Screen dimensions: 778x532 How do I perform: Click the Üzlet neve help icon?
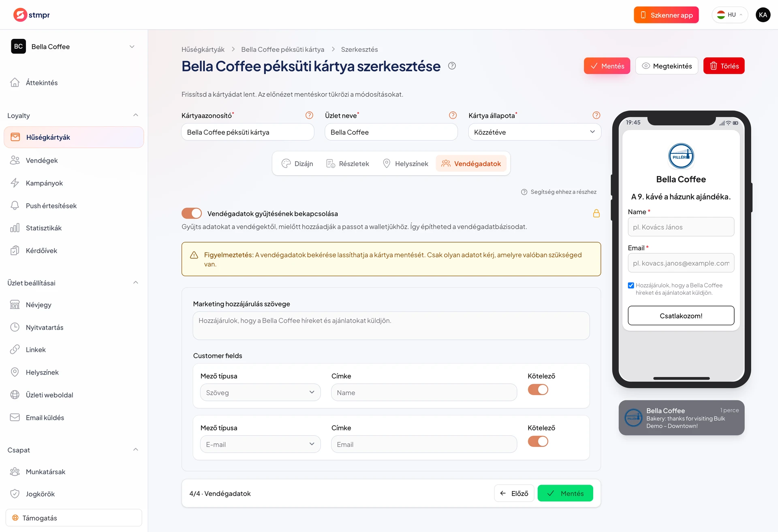[x=453, y=115]
